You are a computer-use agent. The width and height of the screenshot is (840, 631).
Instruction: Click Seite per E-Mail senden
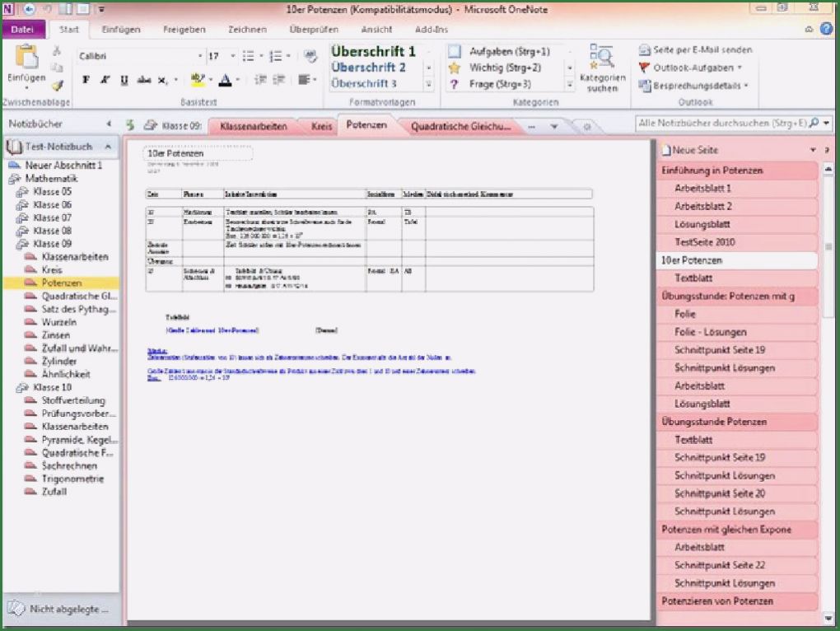point(696,50)
